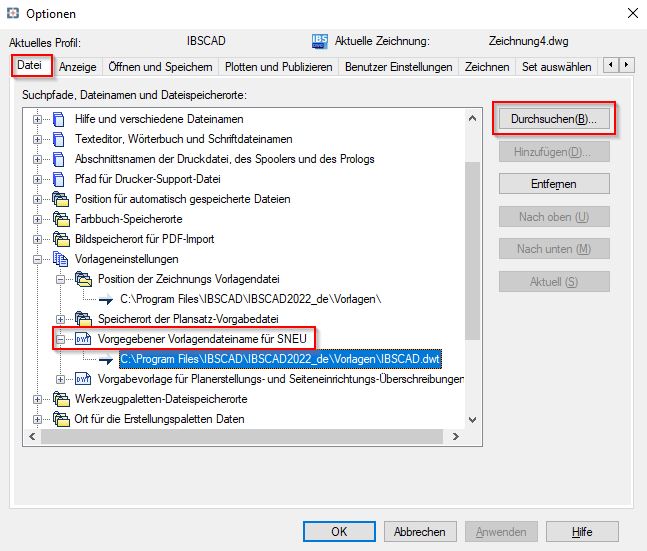The image size is (647, 551).
Task: Expand Werkzeugpaletten-Dateispeicherorte node
Action: tap(37, 400)
